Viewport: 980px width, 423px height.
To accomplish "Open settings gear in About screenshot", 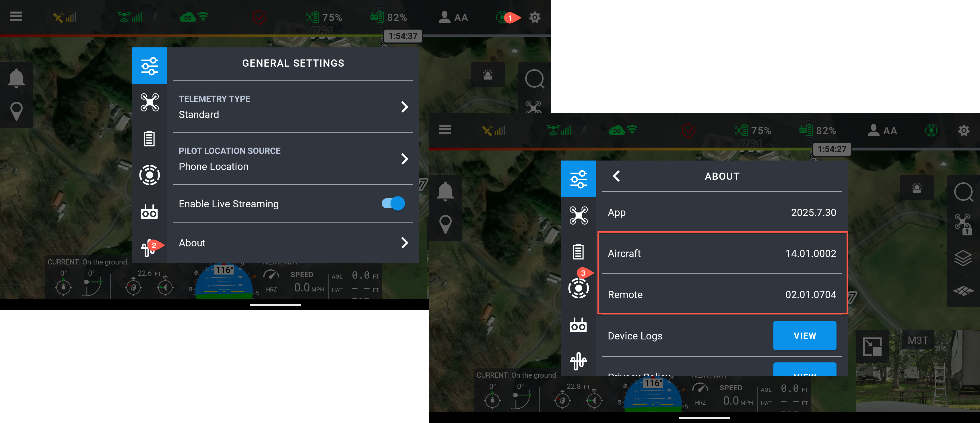I will click(x=964, y=131).
